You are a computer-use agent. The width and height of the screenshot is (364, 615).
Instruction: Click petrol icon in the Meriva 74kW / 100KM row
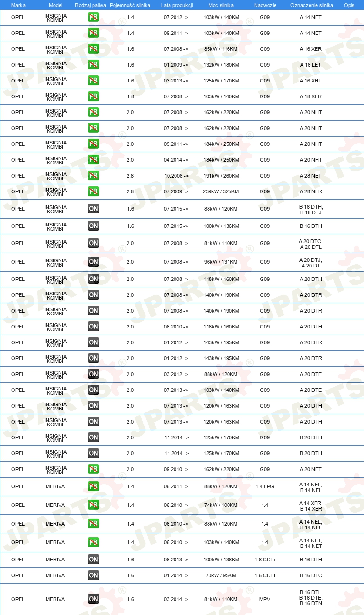click(x=94, y=505)
